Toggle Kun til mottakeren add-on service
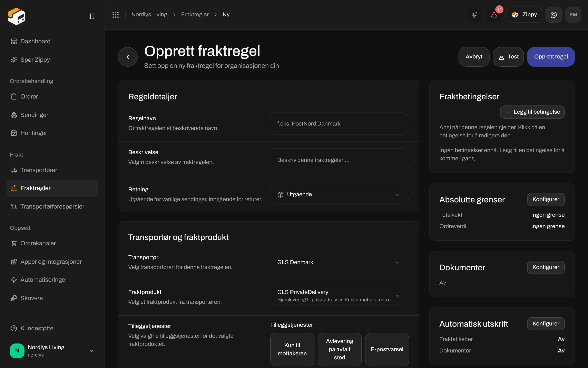588x368 pixels. tap(292, 349)
